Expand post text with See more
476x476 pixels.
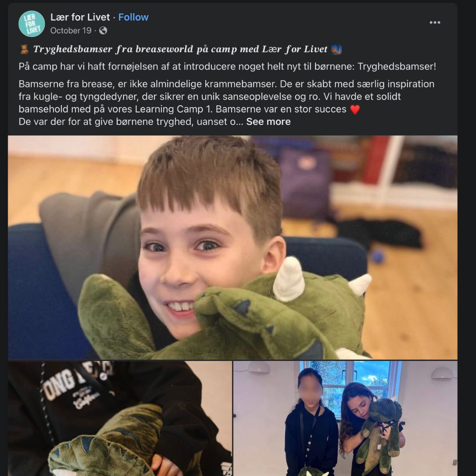[268, 122]
